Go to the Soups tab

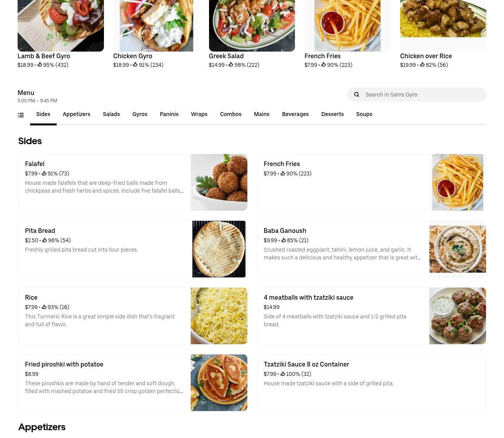(364, 114)
